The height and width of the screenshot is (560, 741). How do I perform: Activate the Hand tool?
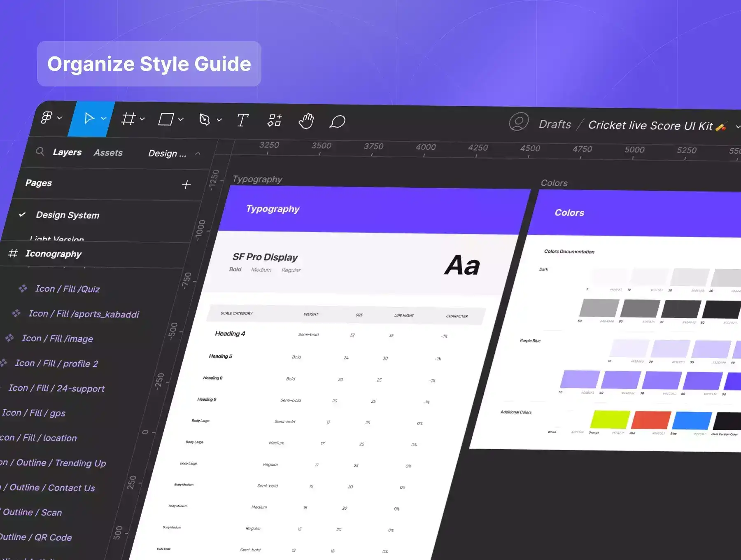click(306, 121)
